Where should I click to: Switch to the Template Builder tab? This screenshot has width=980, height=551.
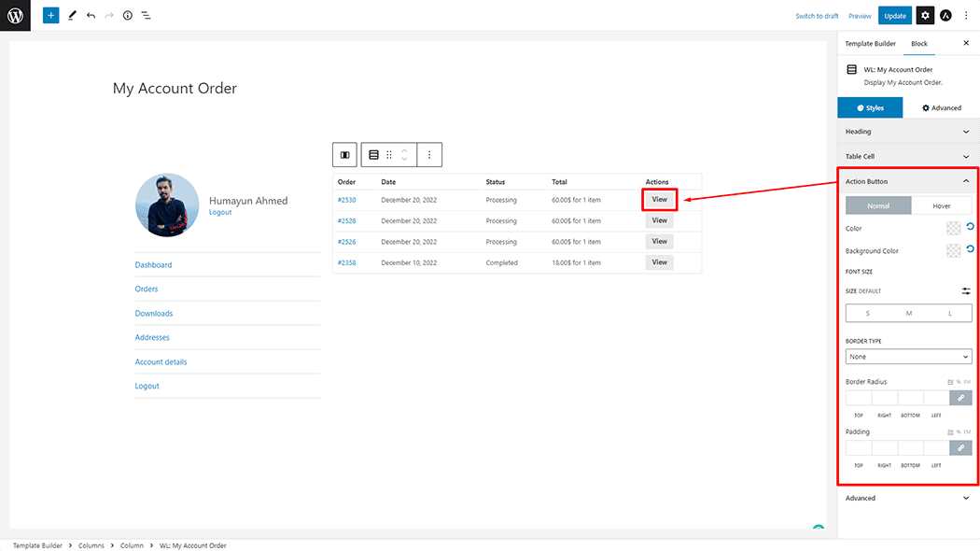click(870, 44)
